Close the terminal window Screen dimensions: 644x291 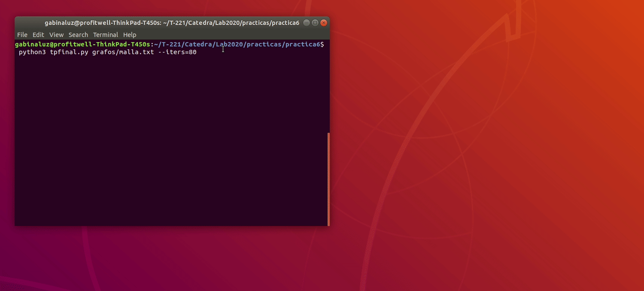pos(324,23)
